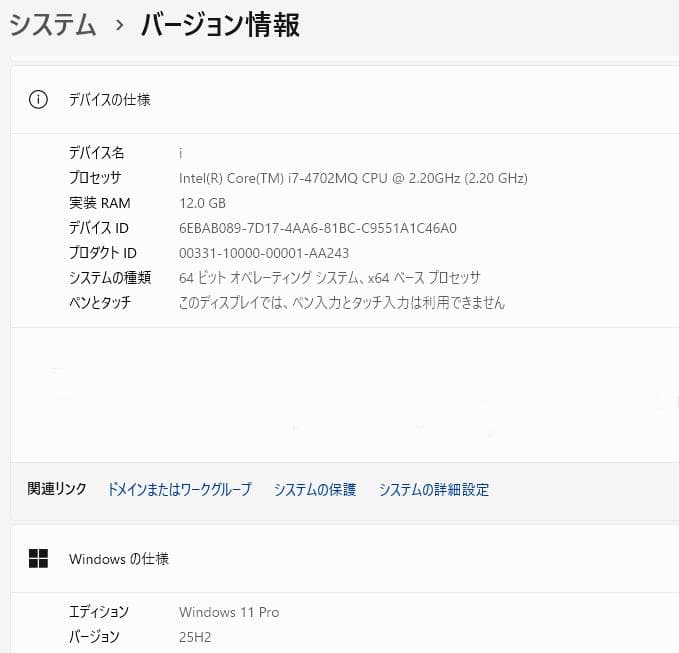
Task: Go back to システム breadcrumb
Action: pos(52,25)
